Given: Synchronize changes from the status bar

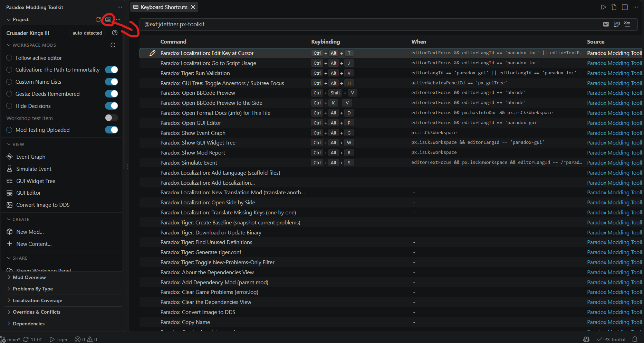Looking at the screenshot, I should [x=32, y=340].
